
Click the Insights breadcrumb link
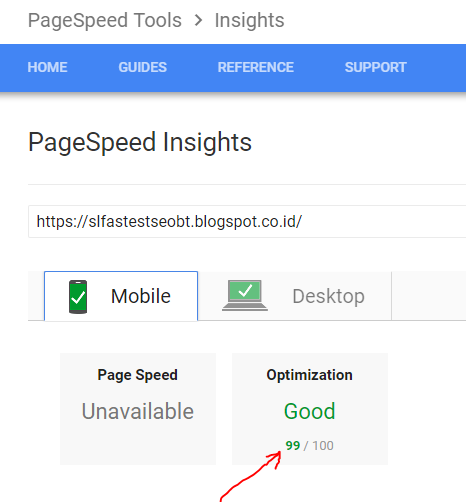point(249,20)
